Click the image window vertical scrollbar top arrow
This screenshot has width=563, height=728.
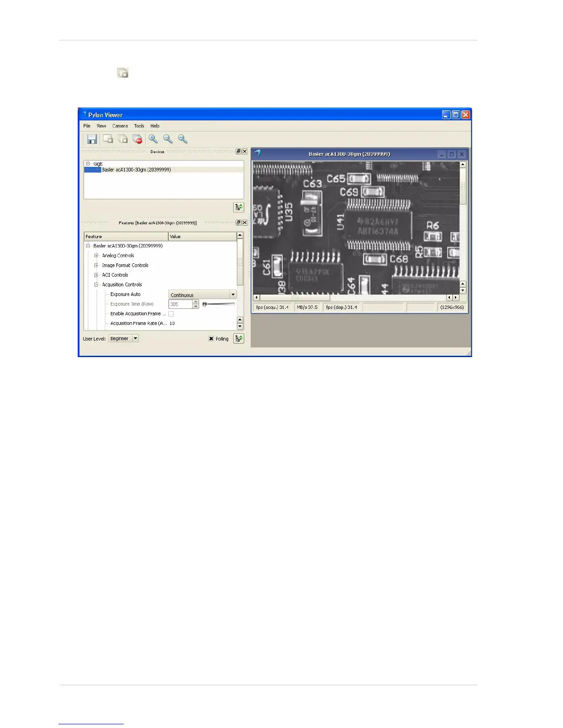pyautogui.click(x=463, y=165)
